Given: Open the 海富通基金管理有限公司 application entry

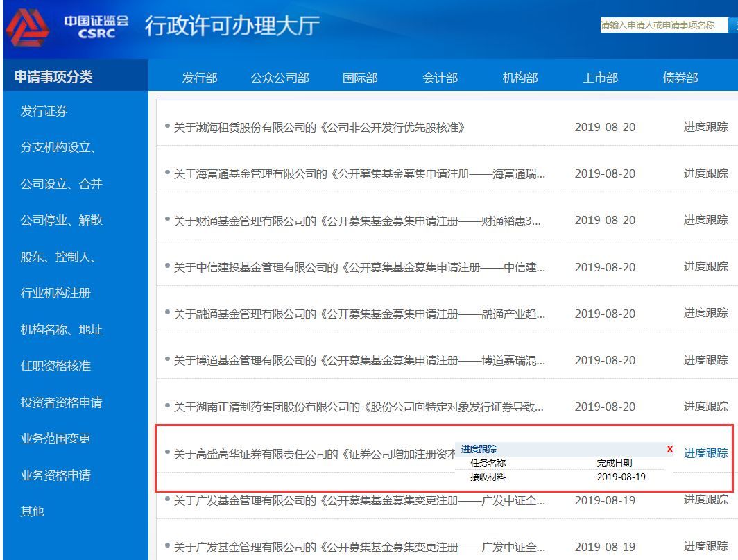Looking at the screenshot, I should (359, 173).
